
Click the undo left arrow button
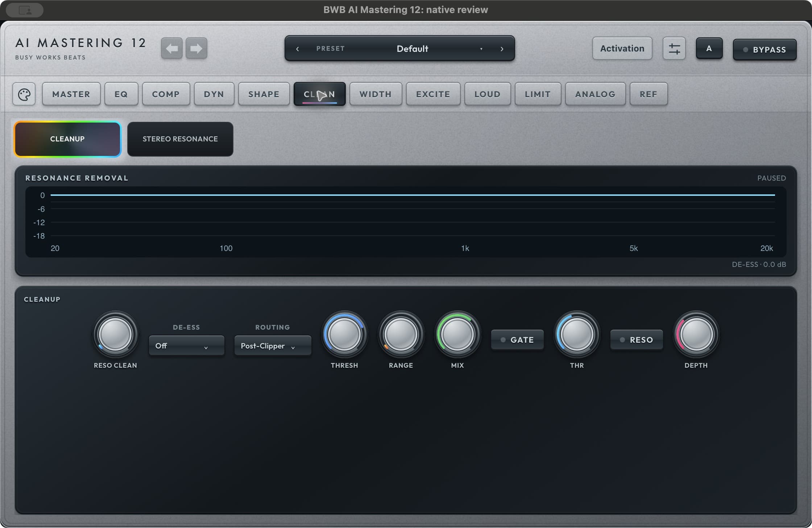click(x=171, y=48)
